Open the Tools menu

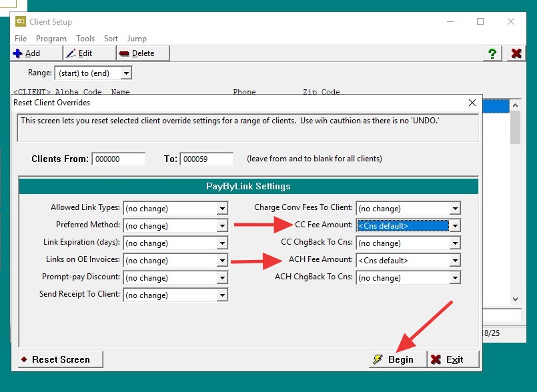pyautogui.click(x=85, y=39)
